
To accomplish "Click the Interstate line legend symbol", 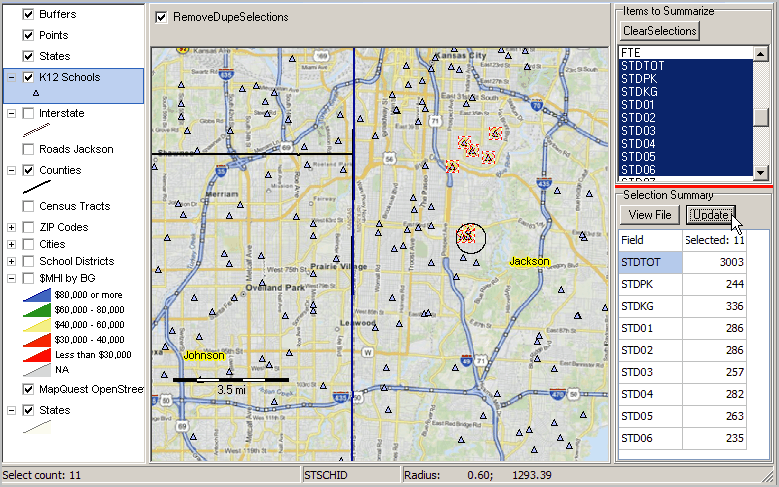I will (37, 130).
